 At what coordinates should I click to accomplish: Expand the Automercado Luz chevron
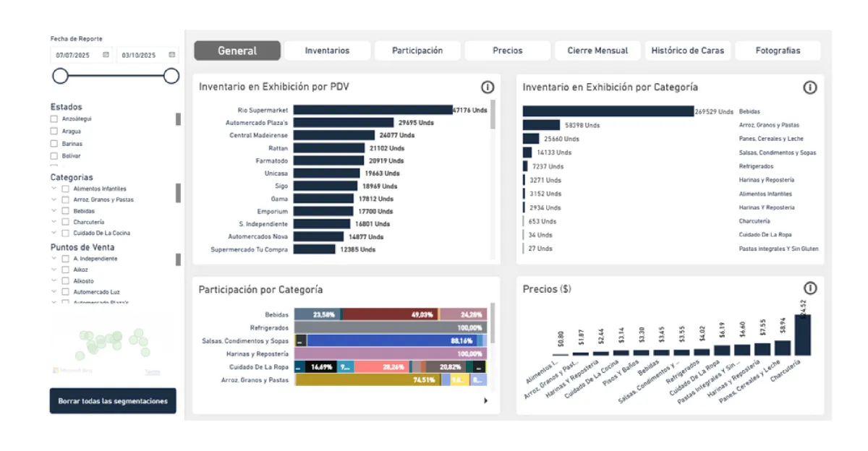click(x=54, y=292)
